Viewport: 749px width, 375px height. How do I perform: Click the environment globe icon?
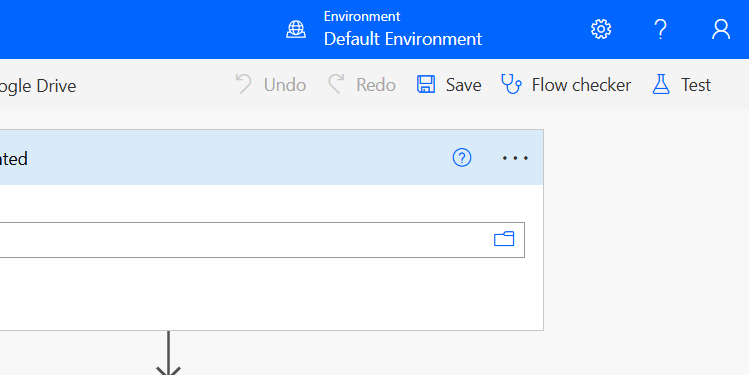pyautogui.click(x=296, y=30)
